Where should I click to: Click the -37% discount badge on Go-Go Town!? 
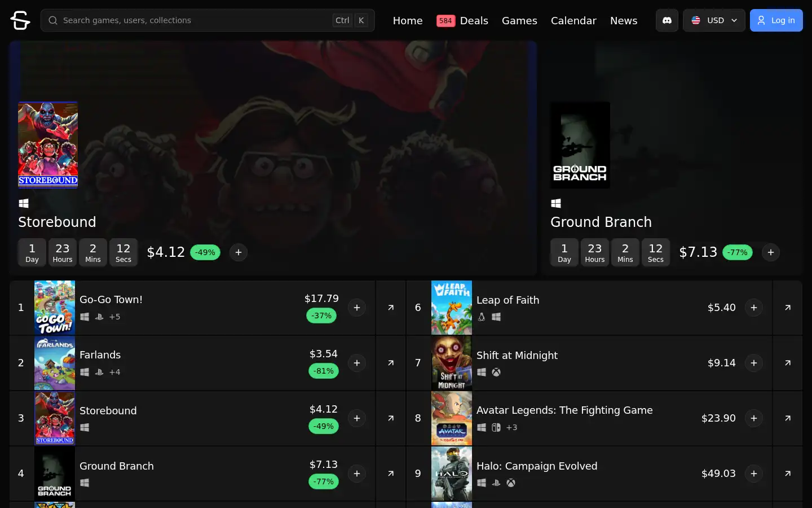tap(321, 316)
